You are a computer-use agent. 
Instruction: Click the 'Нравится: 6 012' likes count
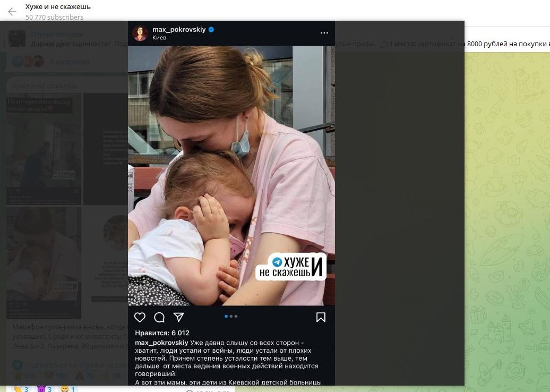pos(162,333)
